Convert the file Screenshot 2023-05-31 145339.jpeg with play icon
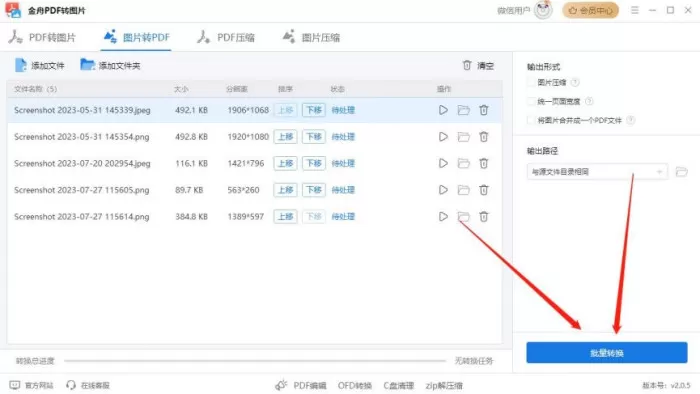Image resolution: width=700 pixels, height=394 pixels. pos(443,110)
